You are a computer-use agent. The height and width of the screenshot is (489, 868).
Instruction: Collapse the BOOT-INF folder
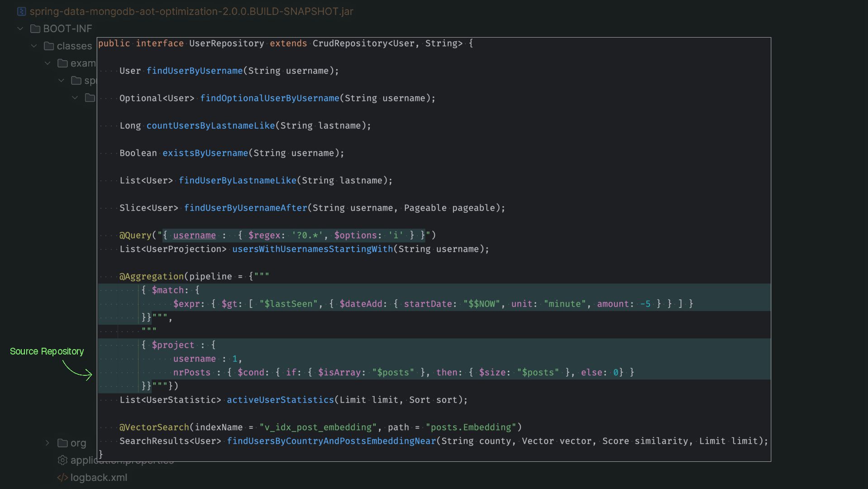(x=20, y=29)
